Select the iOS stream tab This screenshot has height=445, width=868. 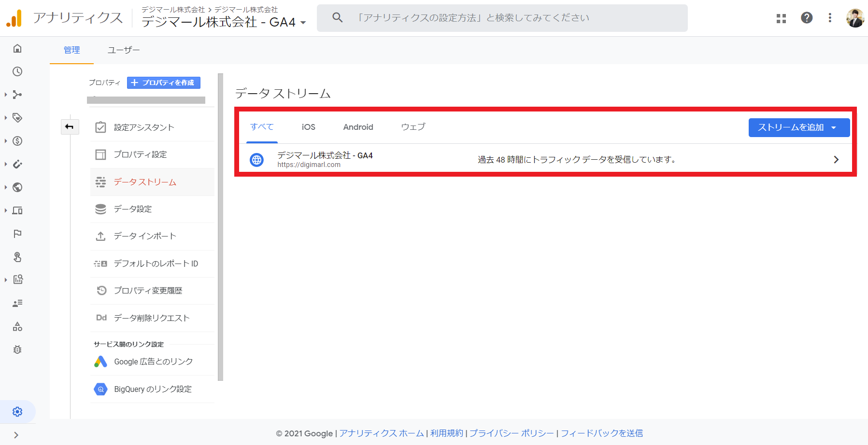coord(308,127)
